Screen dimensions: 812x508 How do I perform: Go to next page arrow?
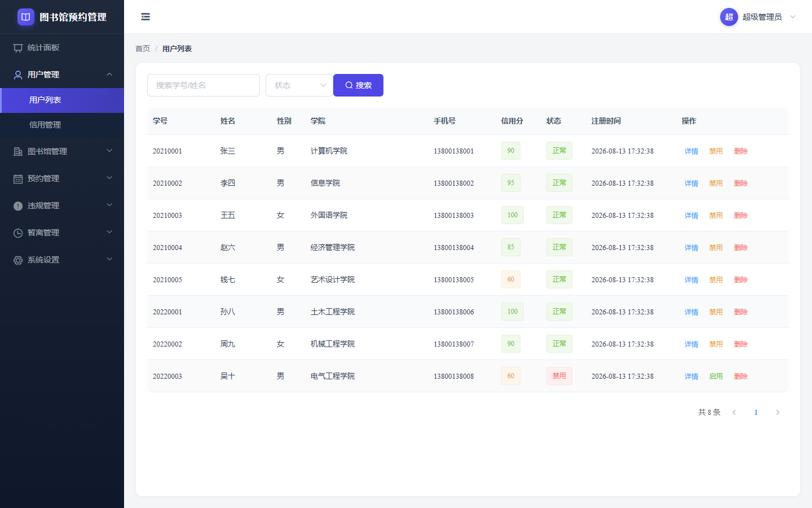click(778, 413)
